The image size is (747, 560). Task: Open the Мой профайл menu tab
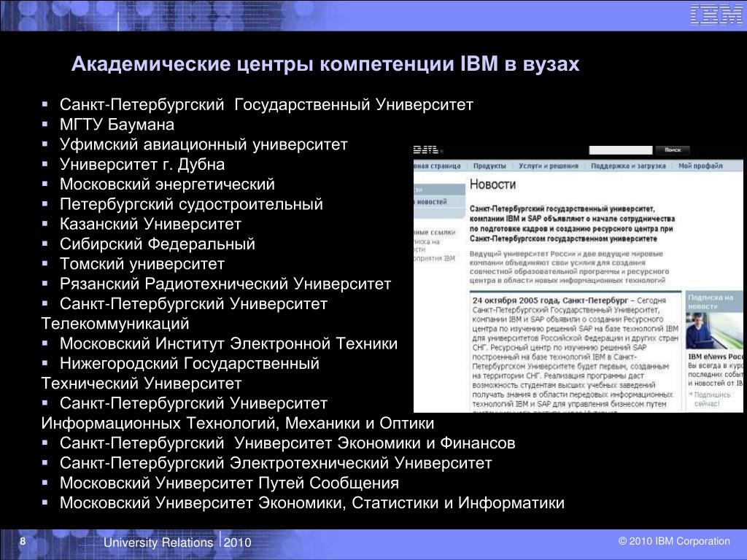click(700, 166)
